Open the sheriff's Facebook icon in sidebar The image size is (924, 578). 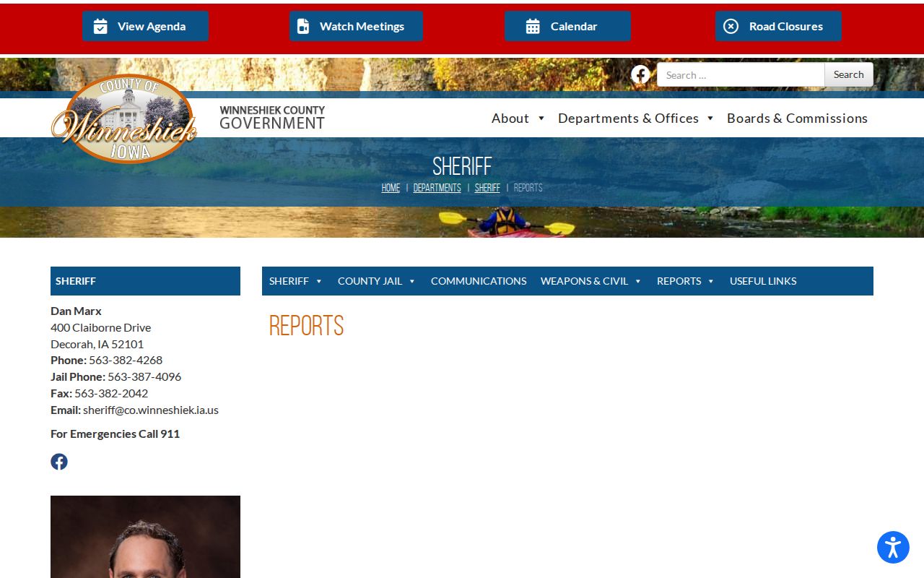(x=59, y=462)
